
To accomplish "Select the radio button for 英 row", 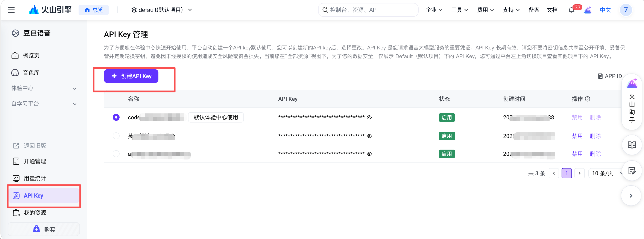I will pyautogui.click(x=116, y=136).
